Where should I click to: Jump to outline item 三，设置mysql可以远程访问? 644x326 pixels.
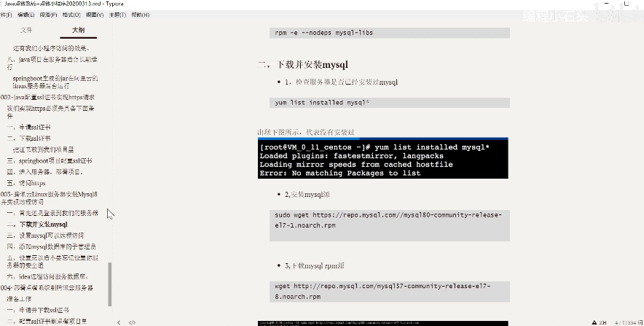(x=46, y=236)
